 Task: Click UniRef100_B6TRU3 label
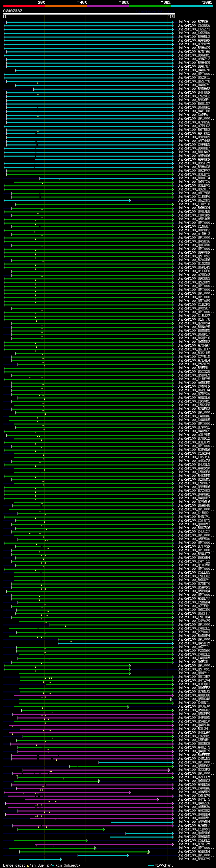[x=194, y=130]
